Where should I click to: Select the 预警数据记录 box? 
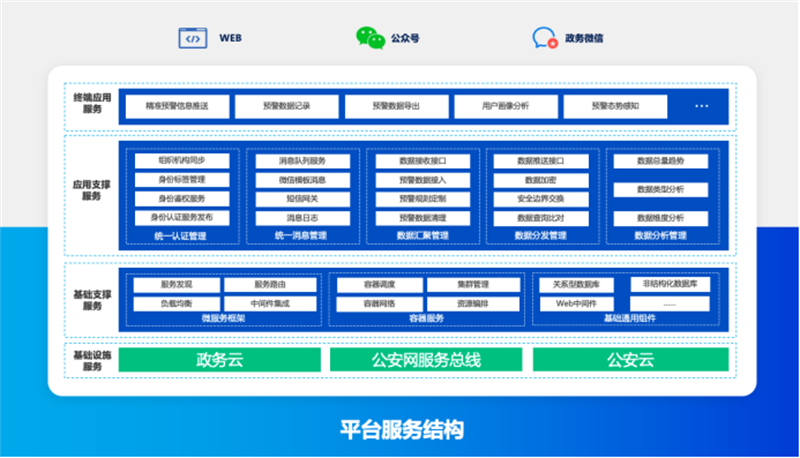[286, 106]
